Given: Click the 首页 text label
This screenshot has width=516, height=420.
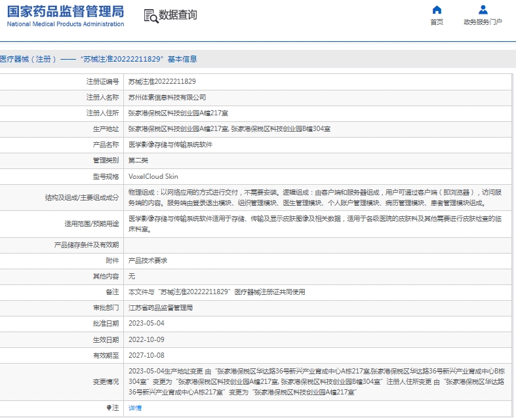Looking at the screenshot, I should click(437, 22).
